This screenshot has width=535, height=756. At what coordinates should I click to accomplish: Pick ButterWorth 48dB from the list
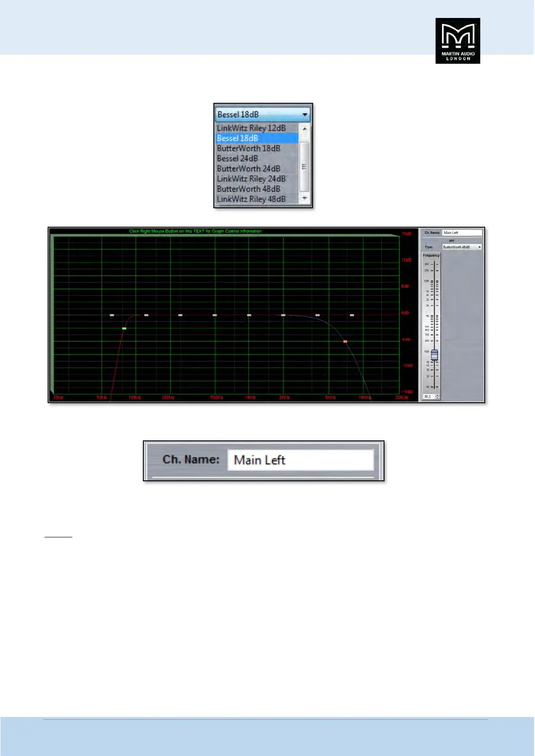[x=256, y=189]
